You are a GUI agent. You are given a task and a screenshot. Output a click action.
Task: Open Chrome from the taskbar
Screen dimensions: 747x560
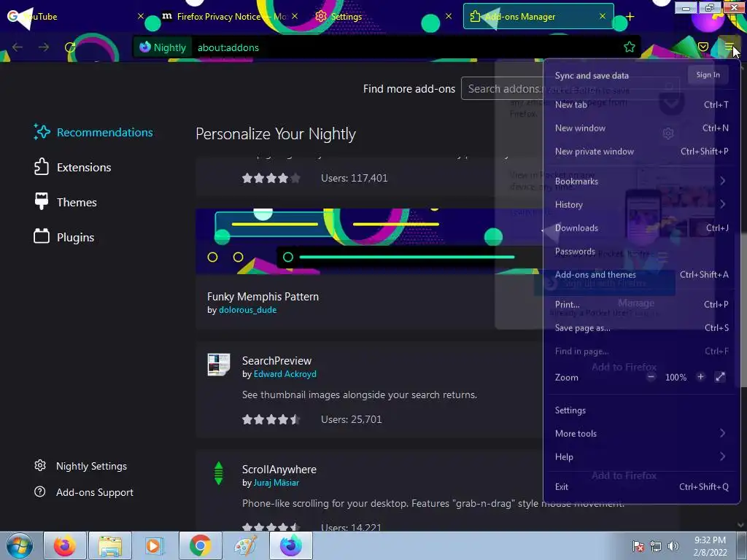201,545
